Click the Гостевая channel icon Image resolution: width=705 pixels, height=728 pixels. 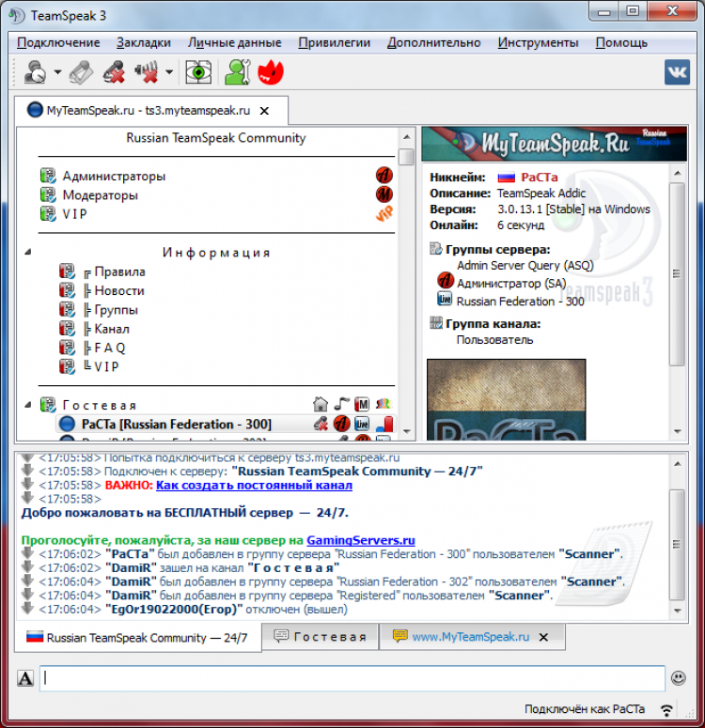click(48, 405)
